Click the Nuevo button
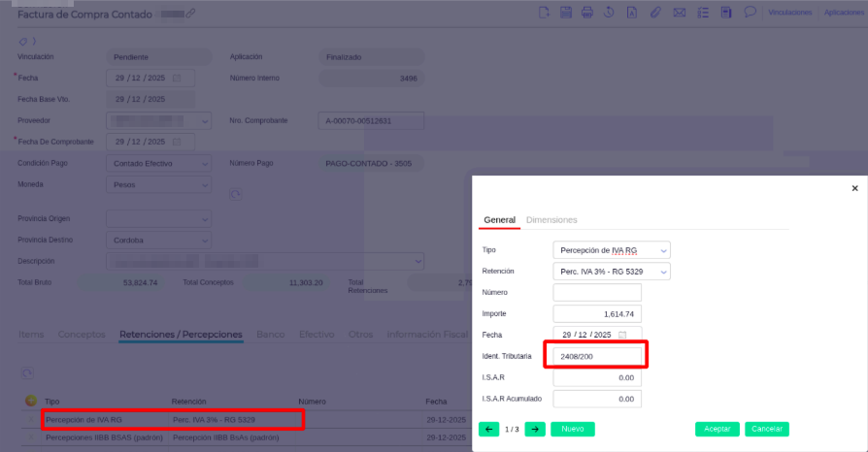The height and width of the screenshot is (452, 868). 572,429
